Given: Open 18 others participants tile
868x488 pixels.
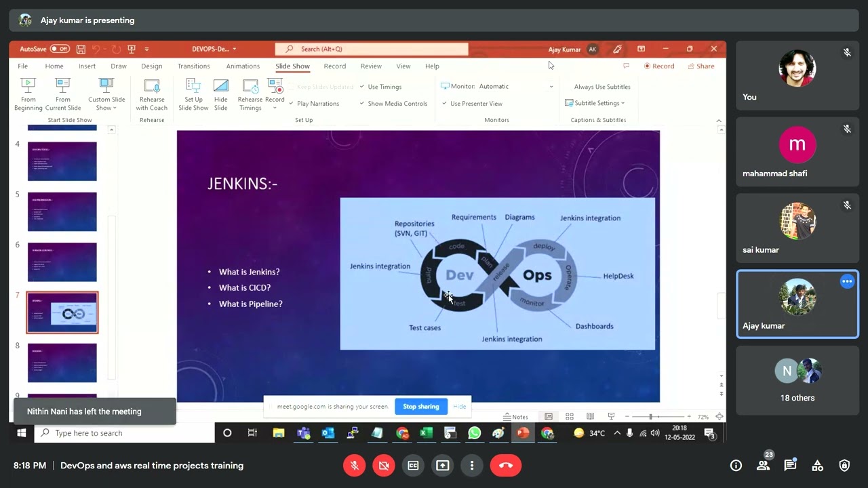Looking at the screenshot, I should click(x=797, y=380).
